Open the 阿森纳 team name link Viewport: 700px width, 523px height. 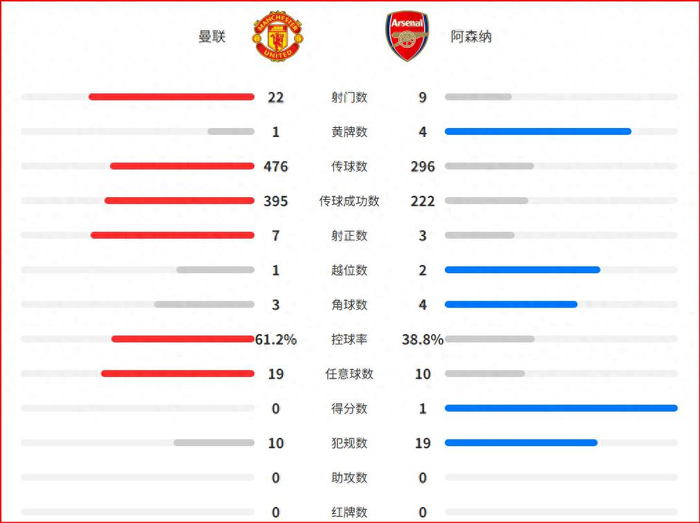[x=471, y=37]
